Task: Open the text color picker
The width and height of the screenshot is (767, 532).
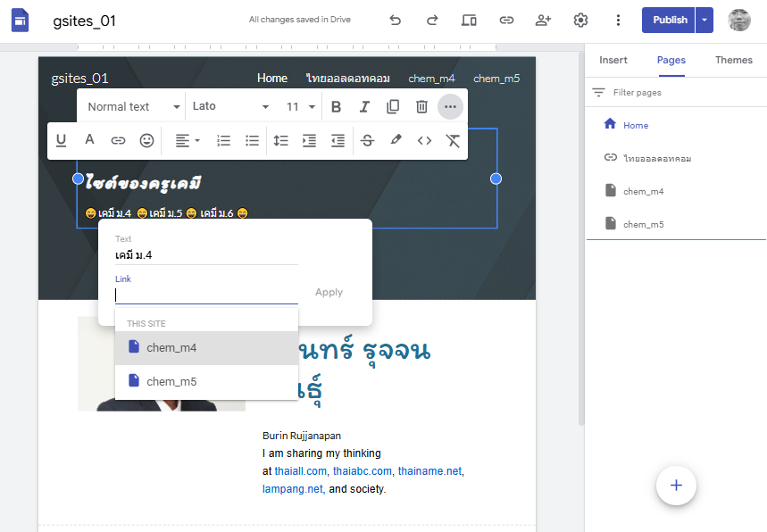Action: [89, 140]
